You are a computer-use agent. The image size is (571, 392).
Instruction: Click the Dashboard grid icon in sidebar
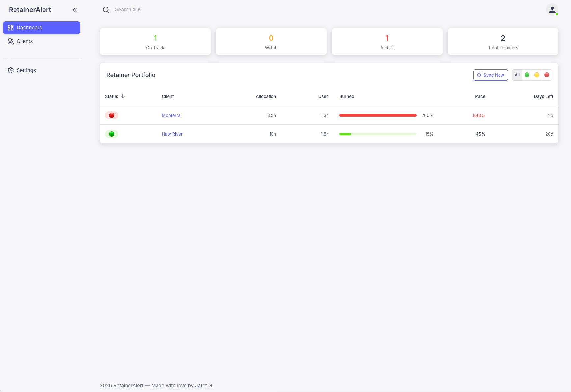(x=10, y=27)
